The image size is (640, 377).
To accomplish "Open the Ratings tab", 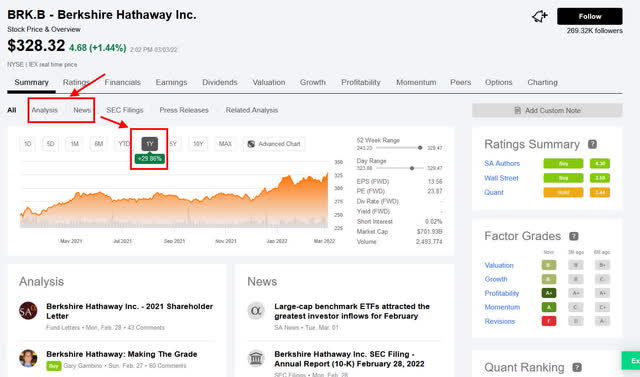I will pos(76,82).
